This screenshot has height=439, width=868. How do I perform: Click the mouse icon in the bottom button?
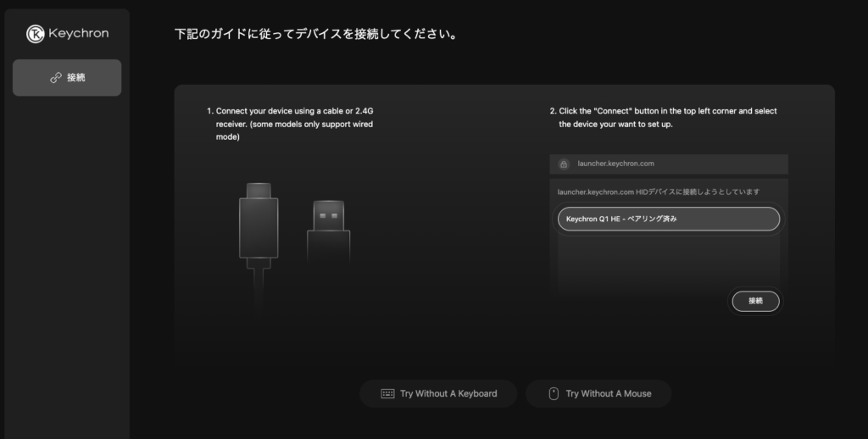click(x=554, y=394)
